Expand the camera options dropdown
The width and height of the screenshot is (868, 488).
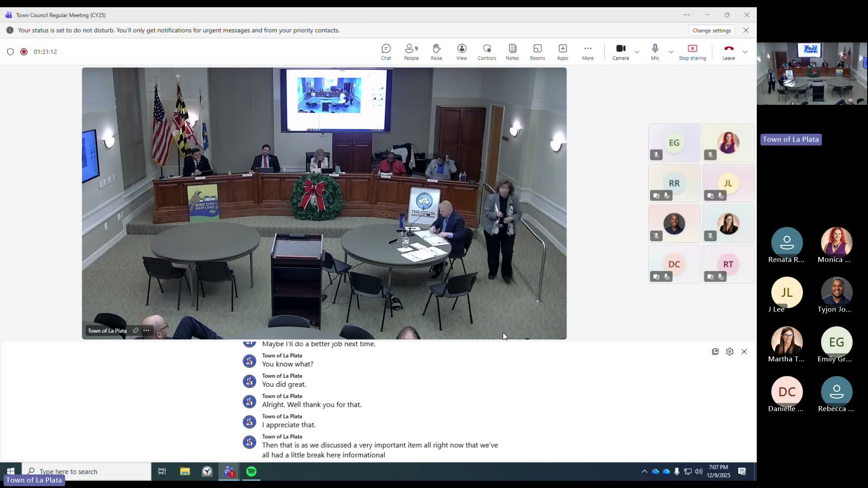(x=637, y=52)
